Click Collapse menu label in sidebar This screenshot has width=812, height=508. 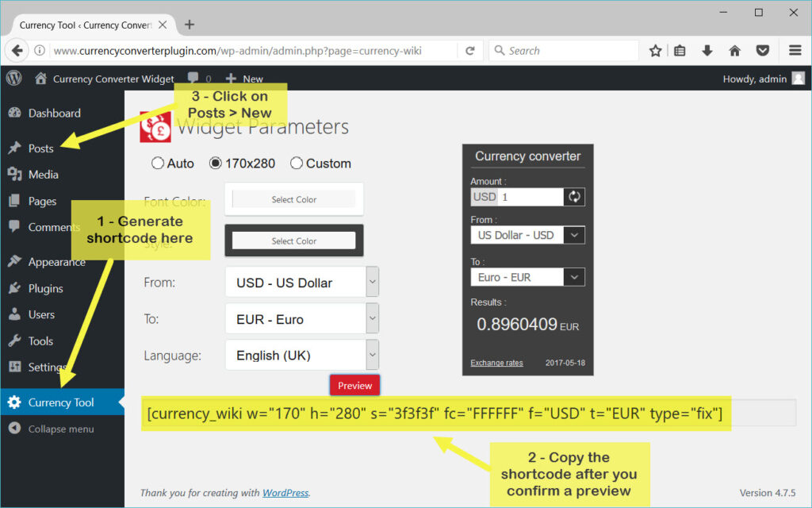(61, 429)
